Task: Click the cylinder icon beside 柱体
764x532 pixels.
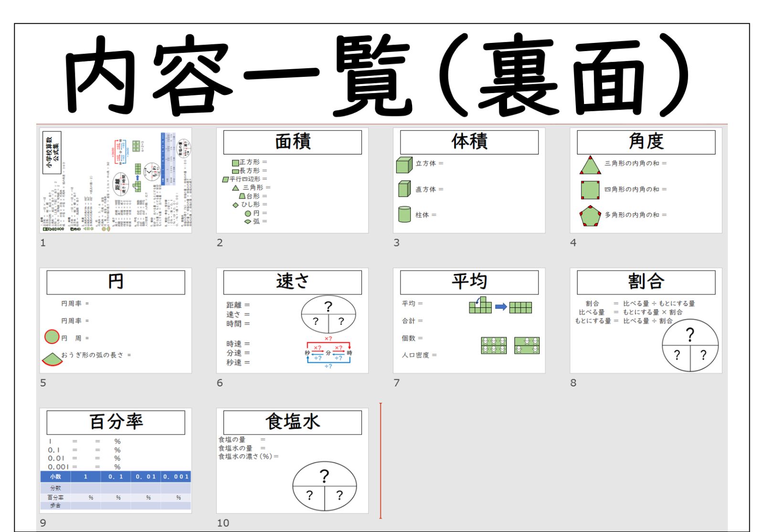Action: coord(404,214)
